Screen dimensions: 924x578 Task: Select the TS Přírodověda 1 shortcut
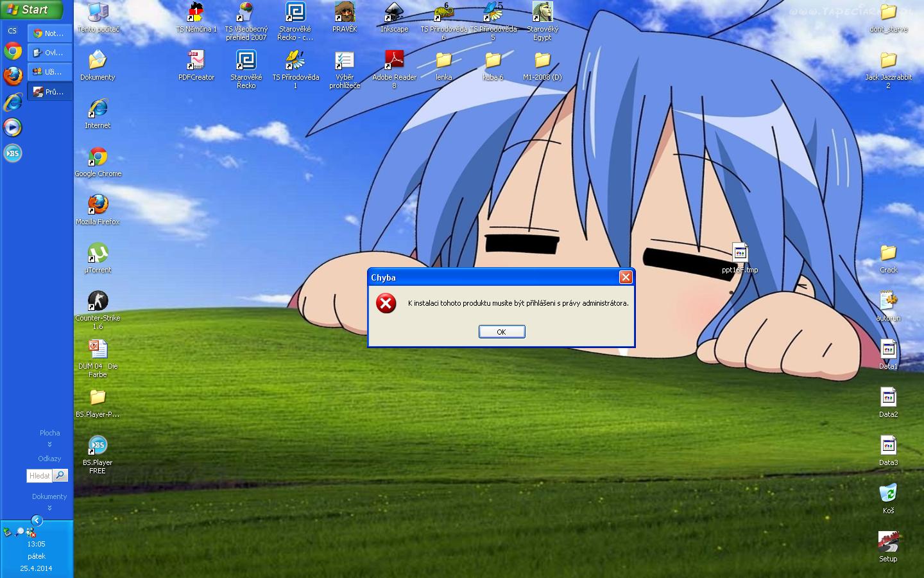click(295, 69)
